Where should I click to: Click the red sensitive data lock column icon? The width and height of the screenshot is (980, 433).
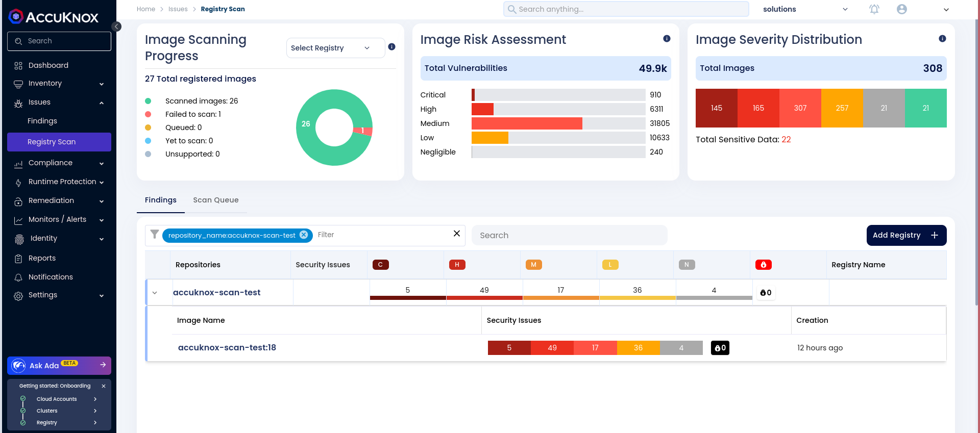[x=764, y=265]
